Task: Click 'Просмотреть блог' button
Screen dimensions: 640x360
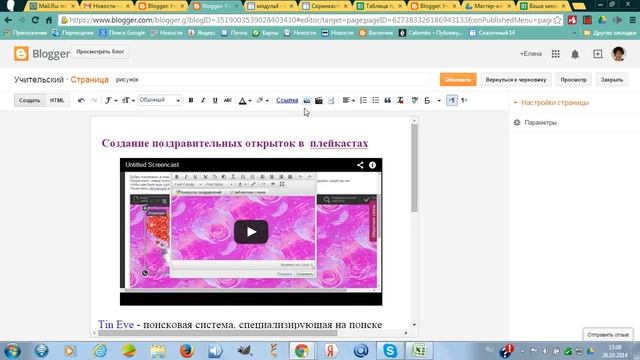Action: coord(100,52)
